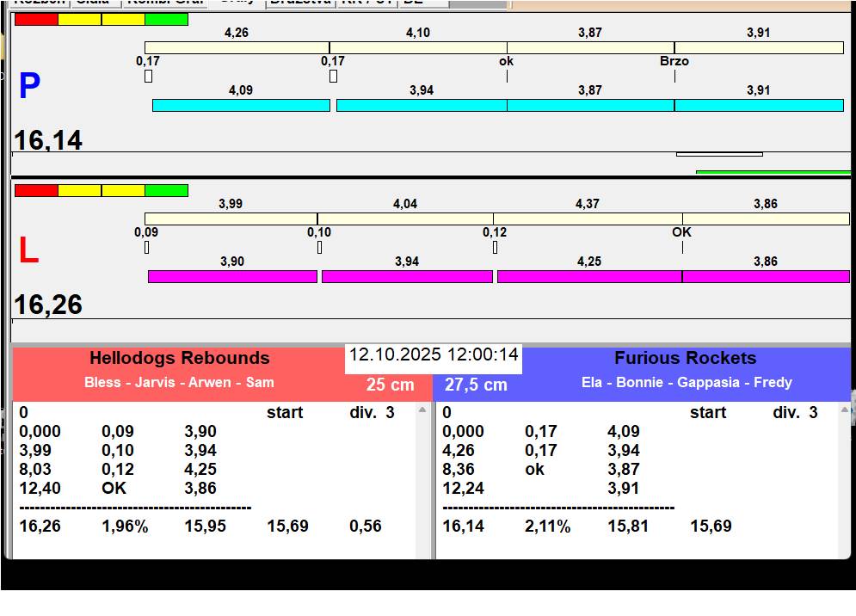Select the cream 4,04 segment in lane L

(405, 219)
